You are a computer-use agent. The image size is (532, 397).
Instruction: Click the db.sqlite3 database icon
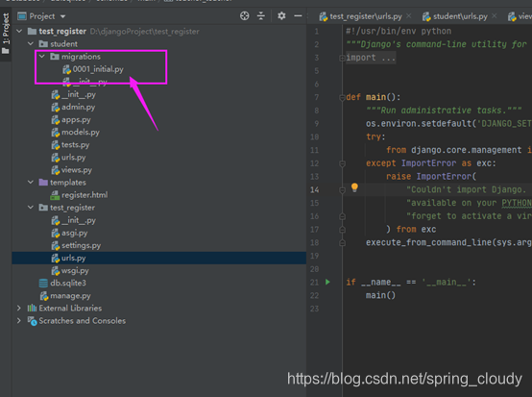(x=43, y=283)
